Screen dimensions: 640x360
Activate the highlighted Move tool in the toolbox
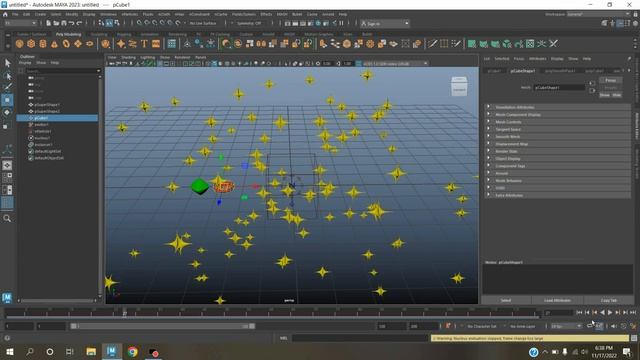[x=7, y=100]
